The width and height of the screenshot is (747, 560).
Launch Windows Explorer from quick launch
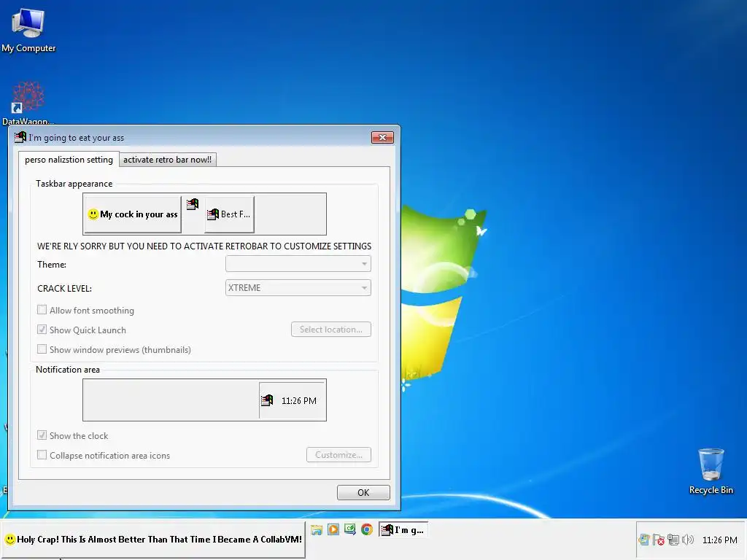(x=317, y=529)
